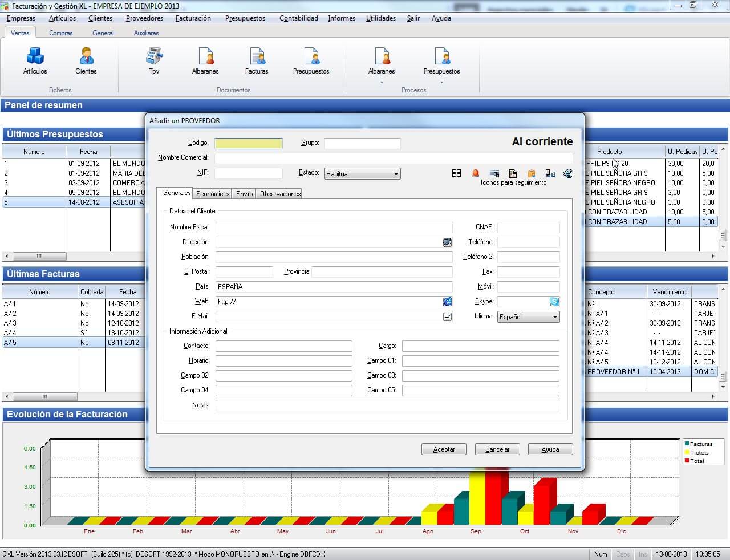Open the Contabilidad menu
The width and height of the screenshot is (730, 560).
[298, 18]
